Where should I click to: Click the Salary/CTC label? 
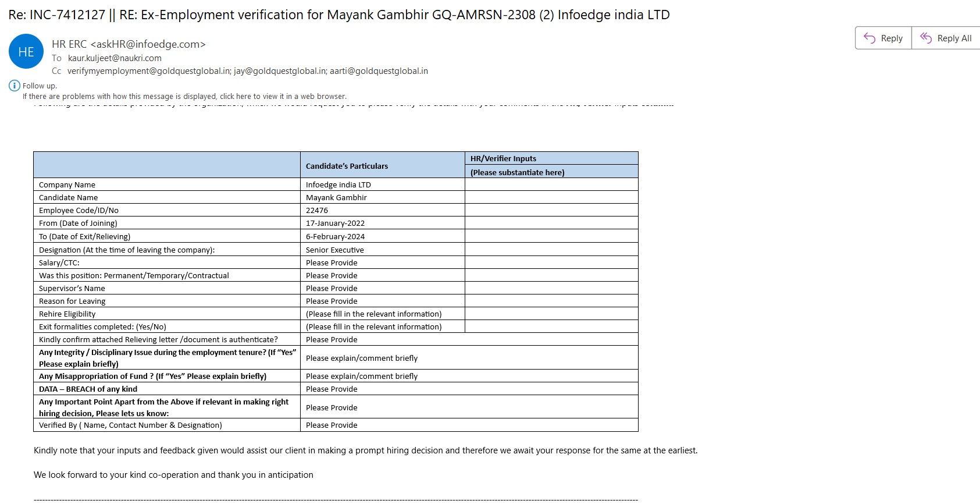coord(59,262)
